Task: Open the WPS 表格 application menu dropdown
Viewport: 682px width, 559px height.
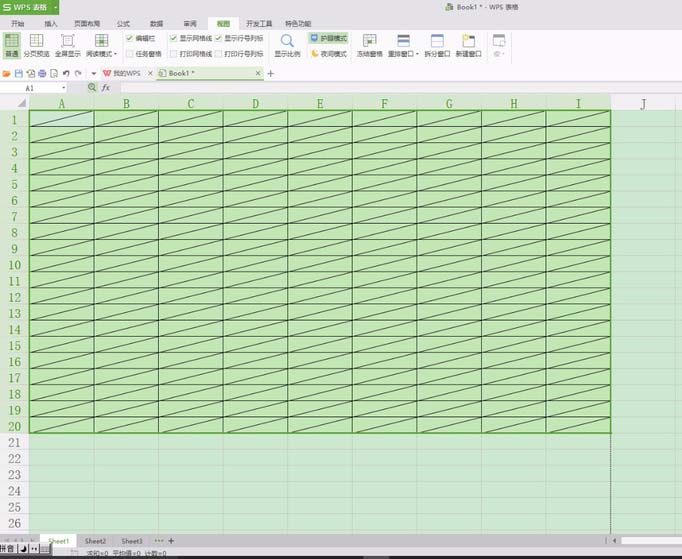Action: 56,7
